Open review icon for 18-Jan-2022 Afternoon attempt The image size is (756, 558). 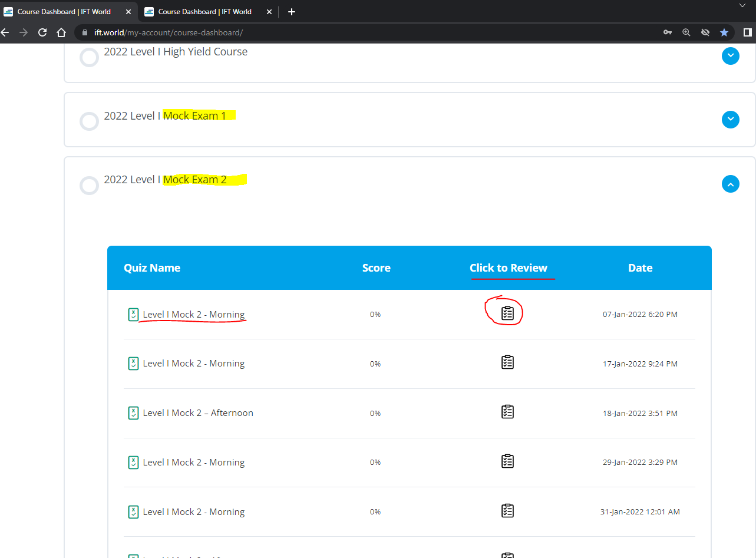tap(507, 412)
